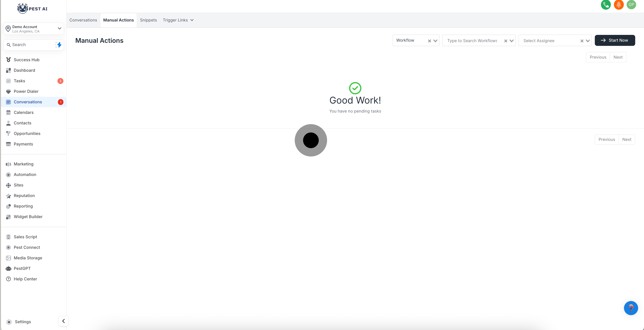Image resolution: width=644 pixels, height=330 pixels.
Task: Click the top Next pagination button
Action: 618,57
